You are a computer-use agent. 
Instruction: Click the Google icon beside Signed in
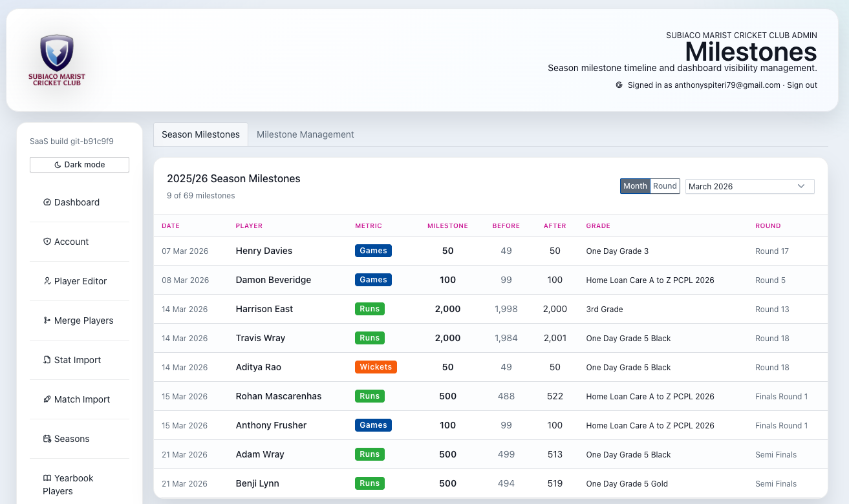click(x=619, y=85)
